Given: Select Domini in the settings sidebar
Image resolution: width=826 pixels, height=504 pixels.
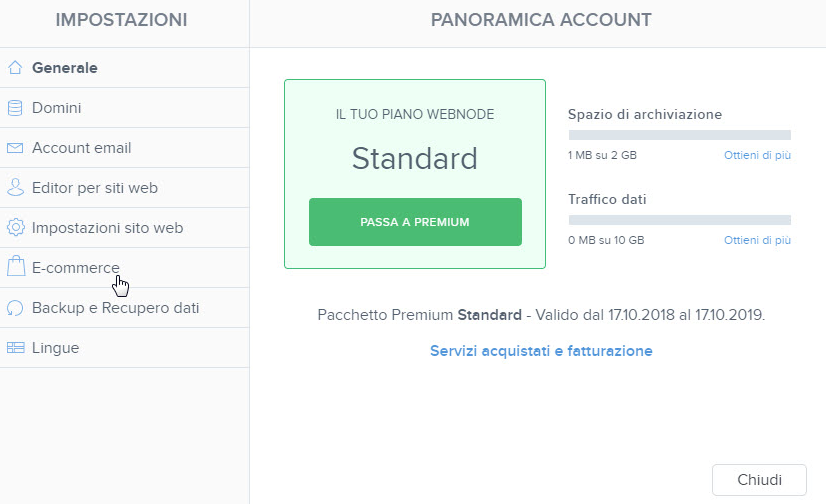Looking at the screenshot, I should pos(124,108).
